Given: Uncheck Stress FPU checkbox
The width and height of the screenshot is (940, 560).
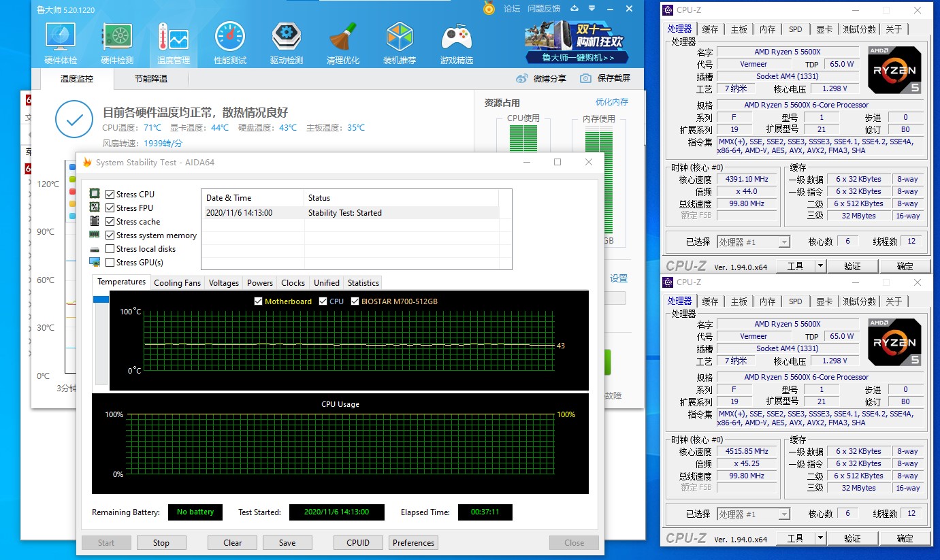Looking at the screenshot, I should 110,208.
